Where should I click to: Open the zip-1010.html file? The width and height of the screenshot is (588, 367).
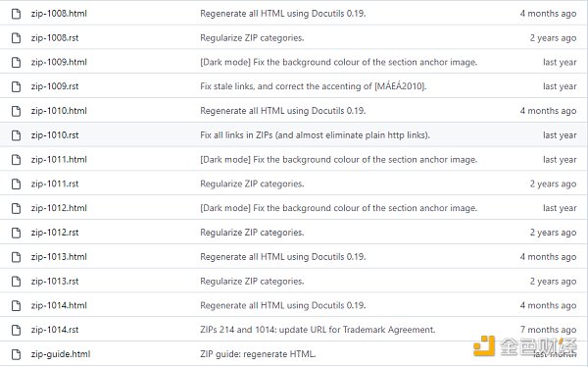tap(59, 111)
